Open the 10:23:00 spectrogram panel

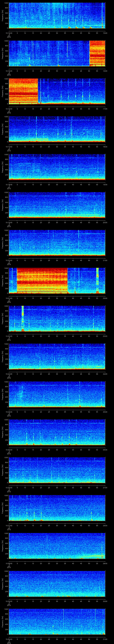pos(57,356)
